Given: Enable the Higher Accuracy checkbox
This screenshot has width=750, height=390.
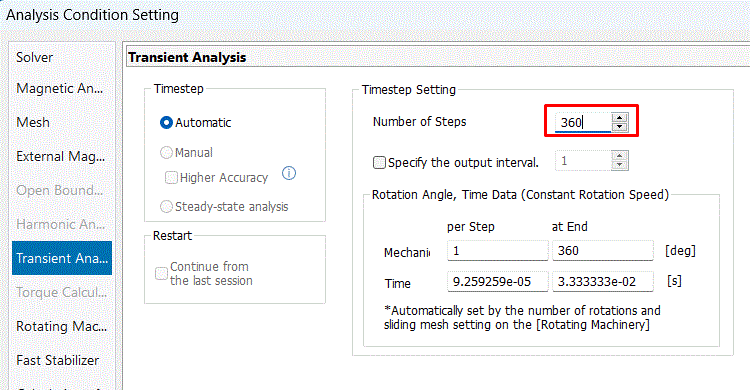Looking at the screenshot, I should pyautogui.click(x=171, y=178).
